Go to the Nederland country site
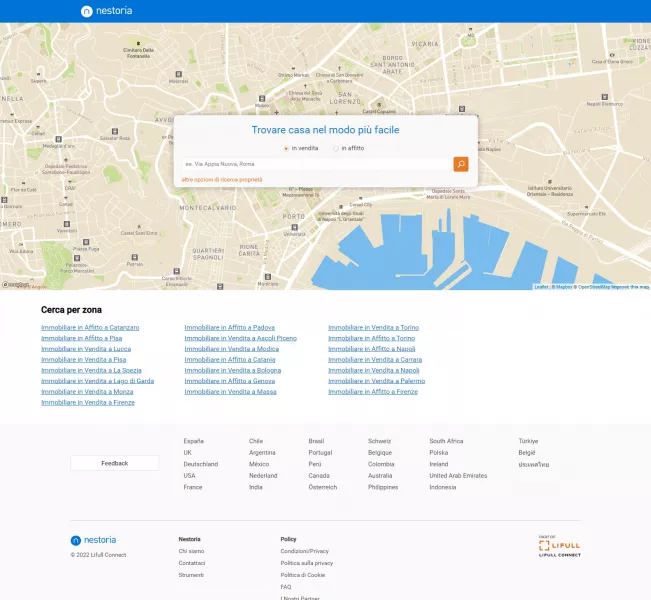This screenshot has width=651, height=600. [263, 476]
